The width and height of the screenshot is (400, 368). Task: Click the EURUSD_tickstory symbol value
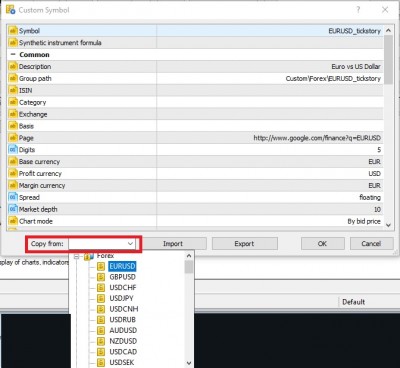click(354, 31)
